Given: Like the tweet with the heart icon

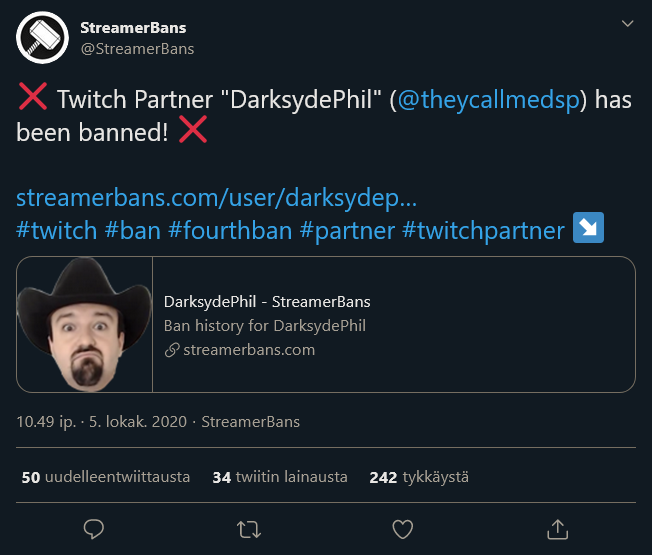Looking at the screenshot, I should pyautogui.click(x=403, y=527).
